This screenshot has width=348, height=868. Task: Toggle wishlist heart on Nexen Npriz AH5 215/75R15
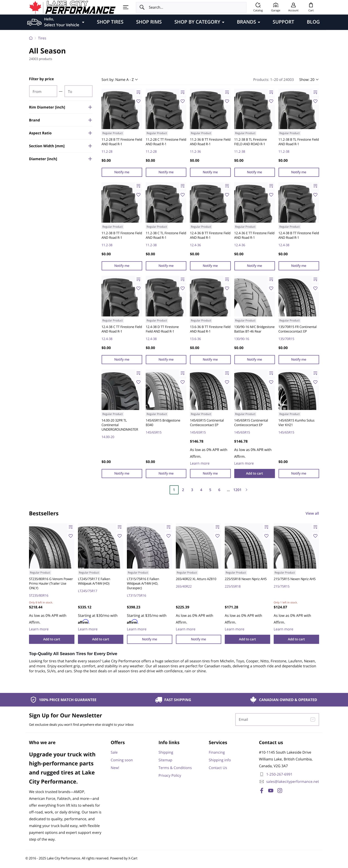[x=315, y=536]
